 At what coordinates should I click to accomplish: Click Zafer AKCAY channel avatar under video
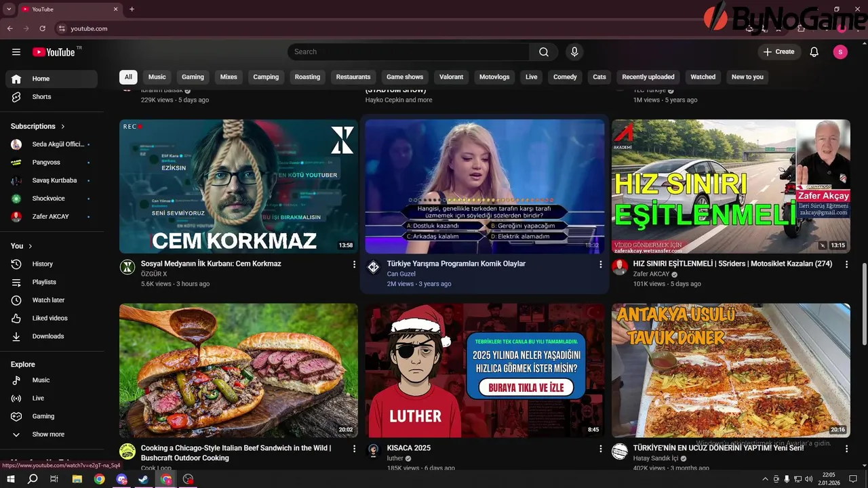coord(620,267)
